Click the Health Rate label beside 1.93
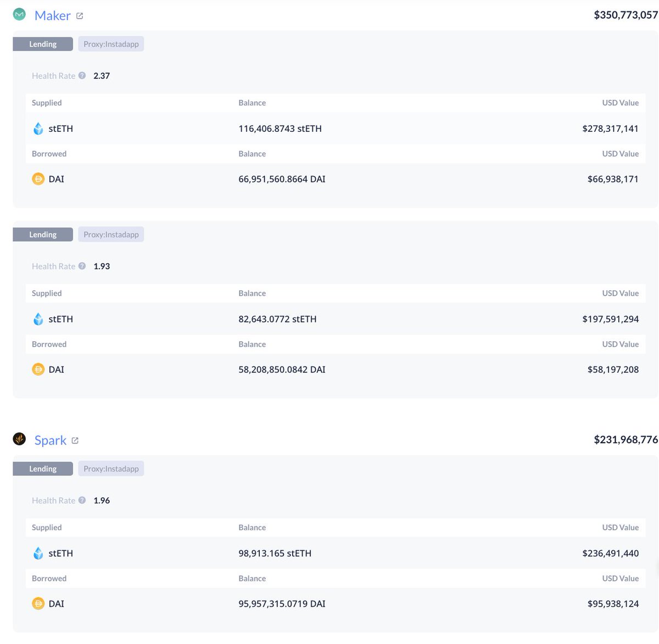 (53, 266)
